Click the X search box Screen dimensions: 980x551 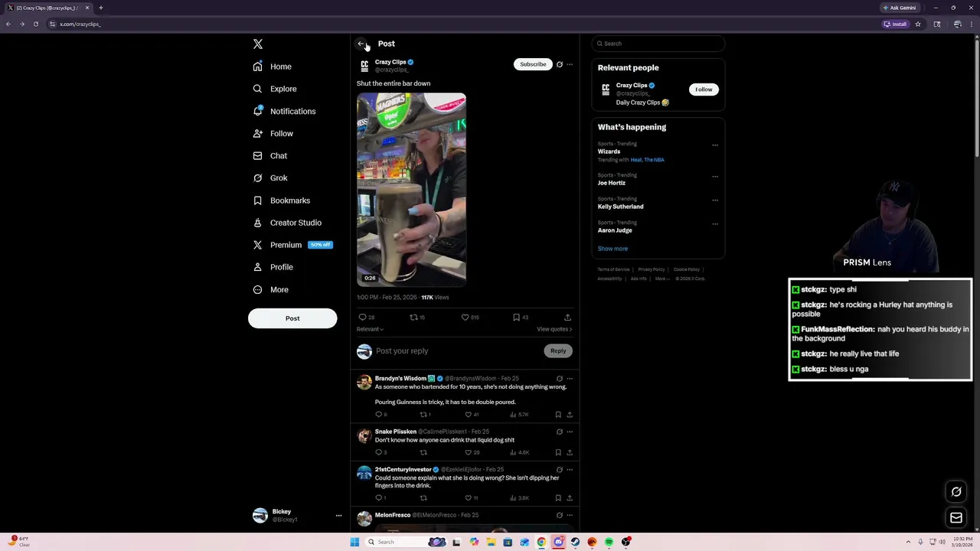[x=658, y=44]
